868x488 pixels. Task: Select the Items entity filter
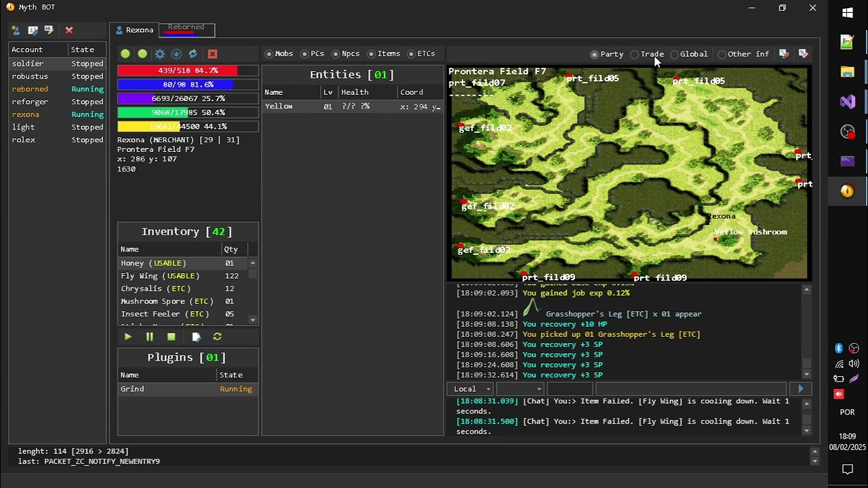384,54
